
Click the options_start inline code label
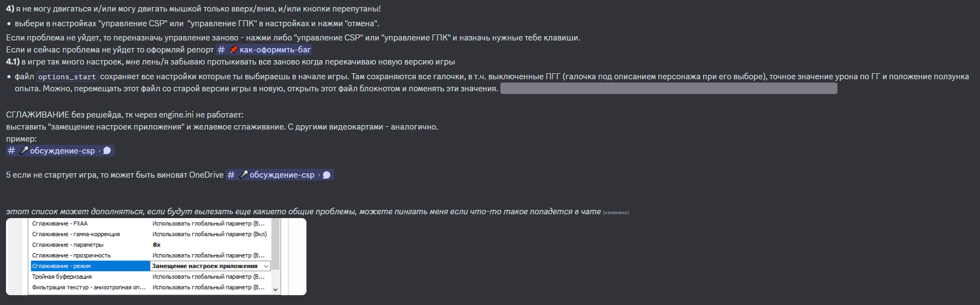[x=67, y=77]
